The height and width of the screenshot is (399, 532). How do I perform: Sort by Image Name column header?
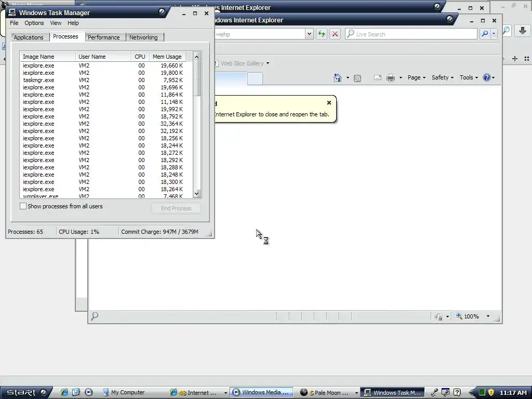(48, 57)
